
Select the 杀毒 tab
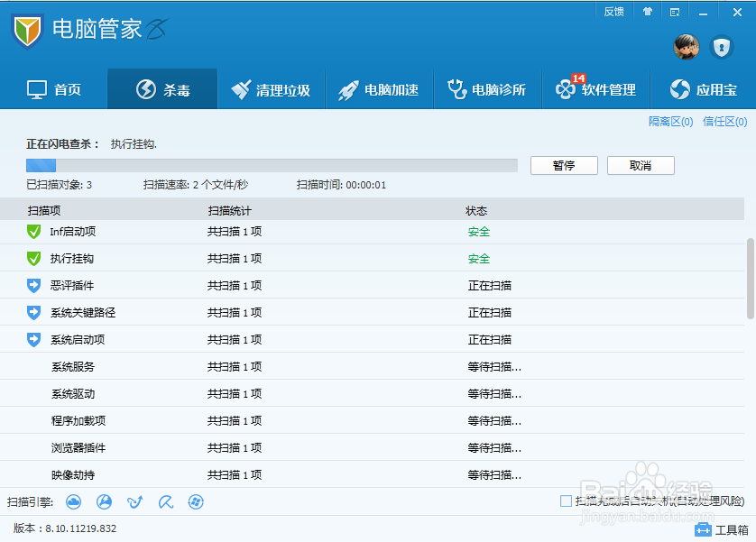(x=162, y=89)
